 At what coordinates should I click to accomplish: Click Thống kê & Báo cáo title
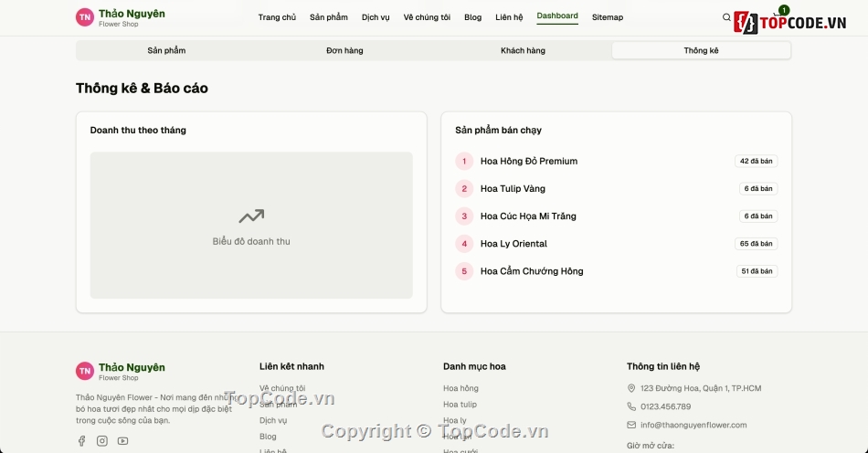pyautogui.click(x=142, y=88)
